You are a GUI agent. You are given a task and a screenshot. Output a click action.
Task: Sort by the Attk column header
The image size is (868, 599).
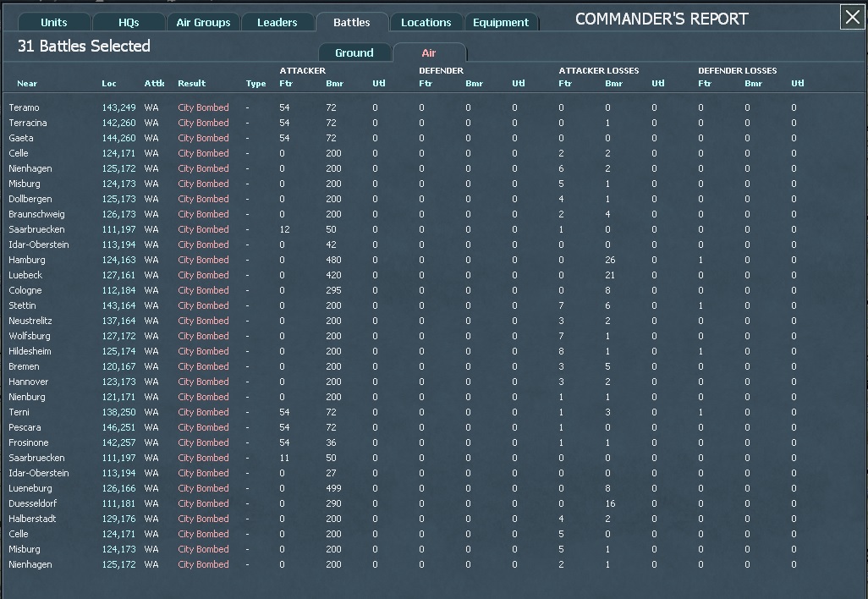coord(155,84)
